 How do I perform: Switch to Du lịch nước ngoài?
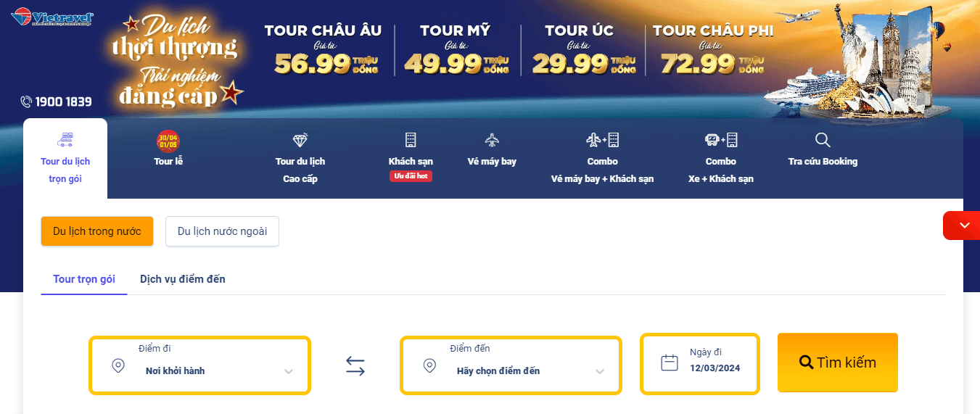[222, 231]
